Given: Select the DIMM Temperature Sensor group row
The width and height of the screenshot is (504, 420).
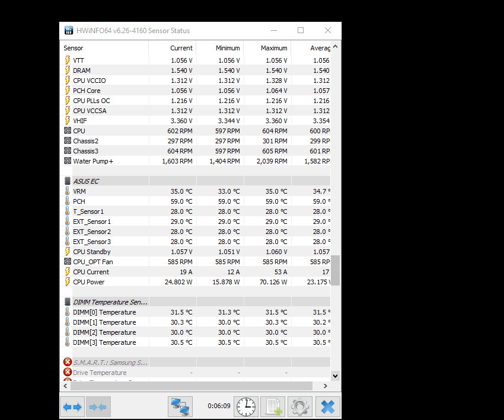Looking at the screenshot, I should coord(196,302).
